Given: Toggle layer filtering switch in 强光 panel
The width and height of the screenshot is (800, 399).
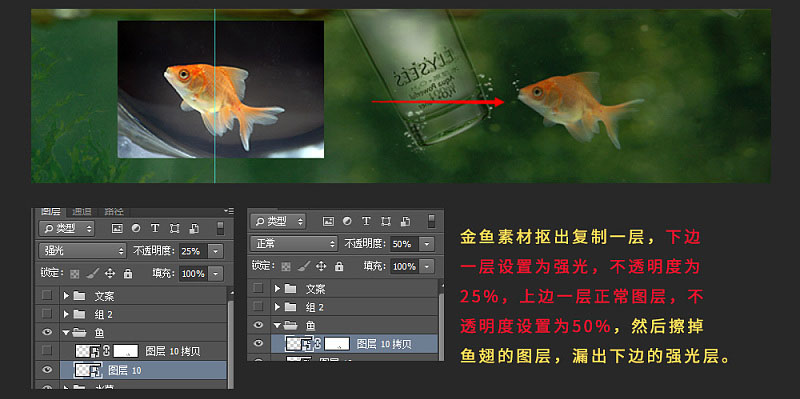Looking at the screenshot, I should (x=220, y=229).
